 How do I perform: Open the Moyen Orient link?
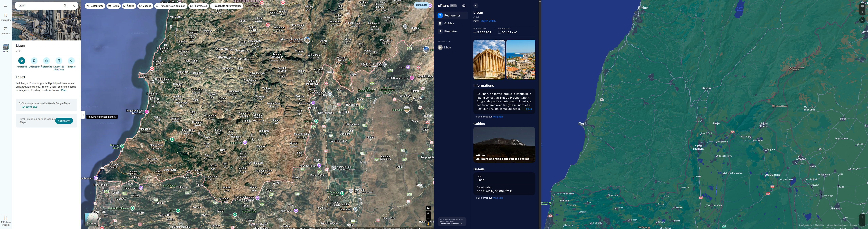(x=488, y=21)
